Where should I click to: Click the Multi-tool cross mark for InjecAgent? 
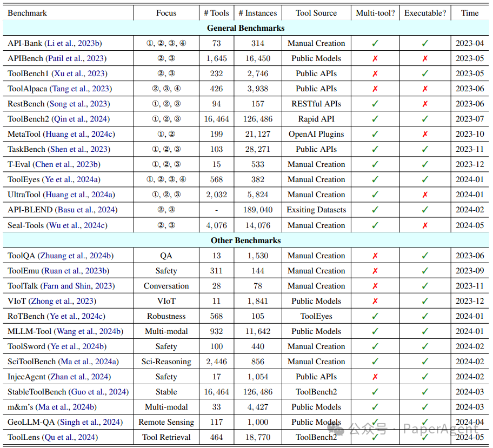click(375, 377)
